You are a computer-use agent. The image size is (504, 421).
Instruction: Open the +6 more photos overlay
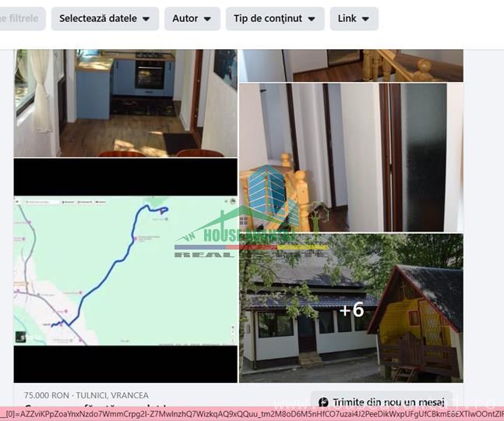[351, 310]
